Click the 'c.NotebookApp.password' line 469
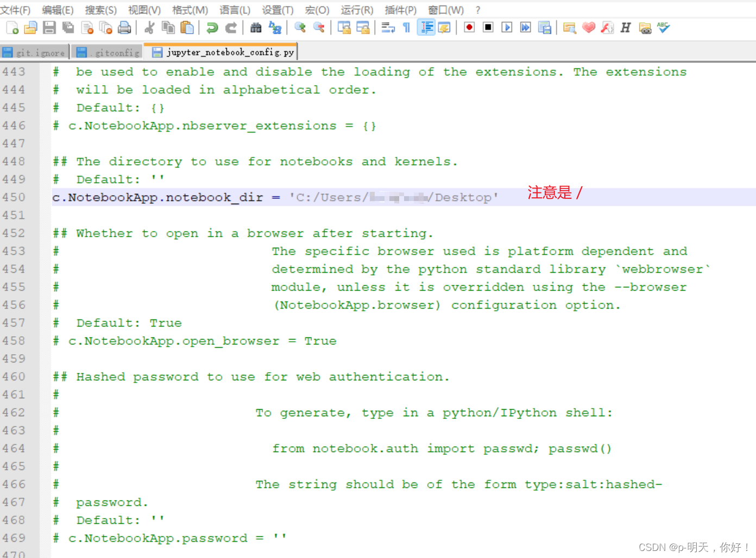Image resolution: width=756 pixels, height=558 pixels. [x=169, y=538]
